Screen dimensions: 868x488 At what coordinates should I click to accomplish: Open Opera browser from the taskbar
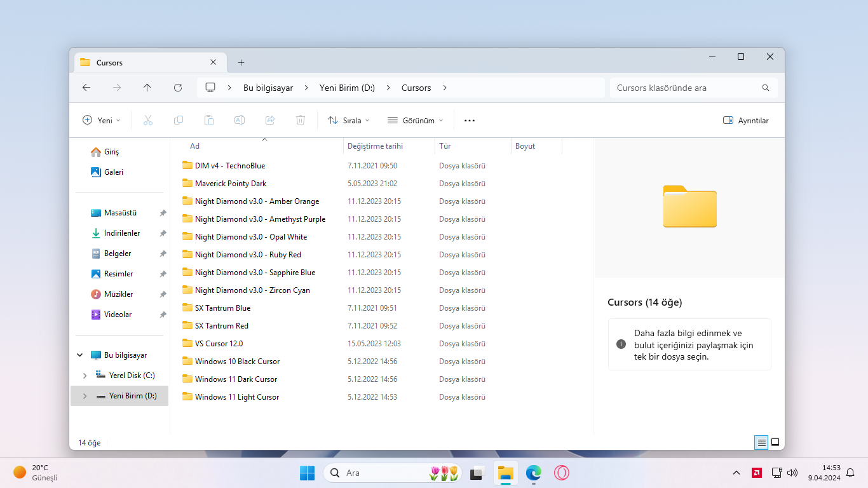coord(561,473)
